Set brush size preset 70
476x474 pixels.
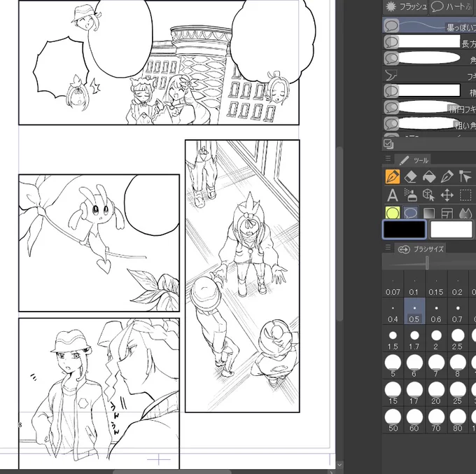(x=436, y=421)
